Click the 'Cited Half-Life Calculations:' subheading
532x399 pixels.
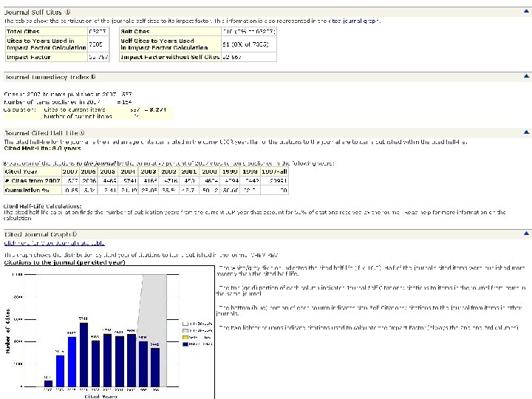tap(42, 206)
